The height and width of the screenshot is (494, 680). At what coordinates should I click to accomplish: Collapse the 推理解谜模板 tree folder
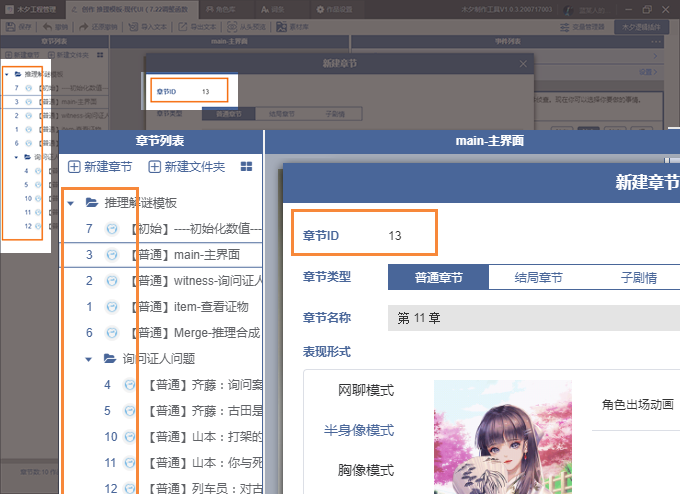pyautogui.click(x=71, y=203)
